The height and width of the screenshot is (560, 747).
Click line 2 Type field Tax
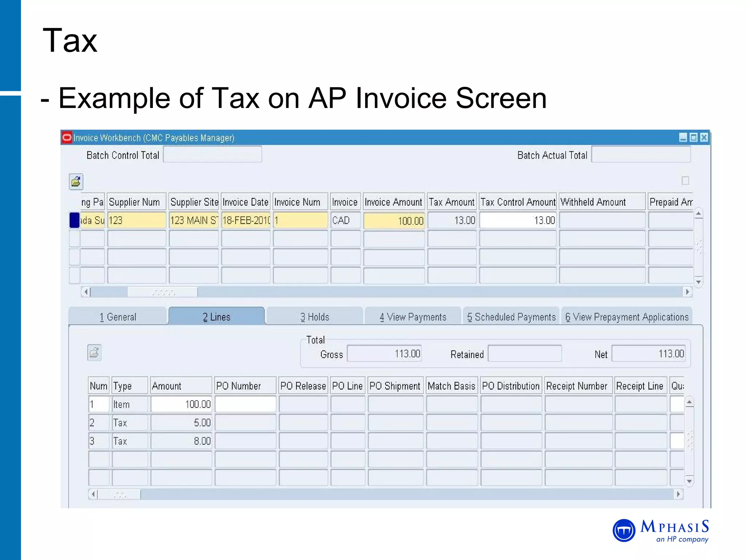[130, 423]
